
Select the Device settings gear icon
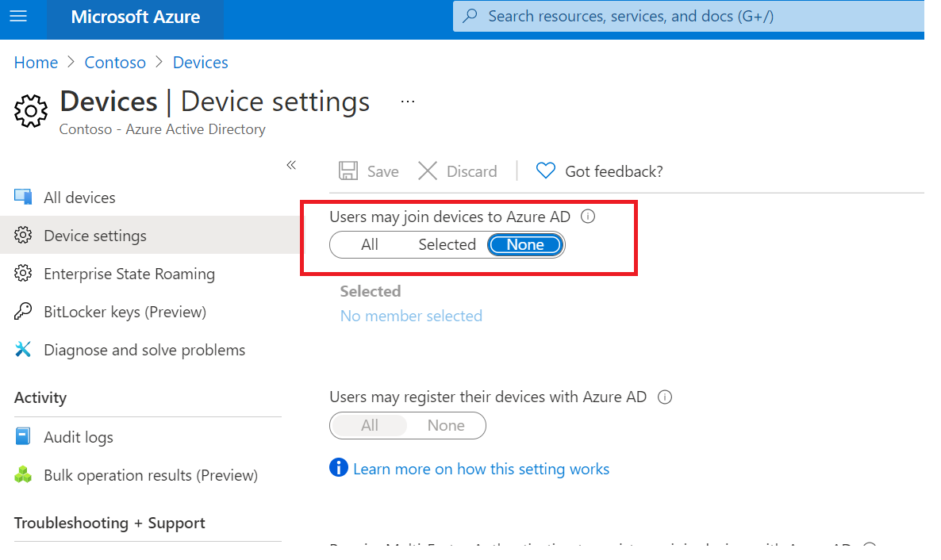point(24,235)
